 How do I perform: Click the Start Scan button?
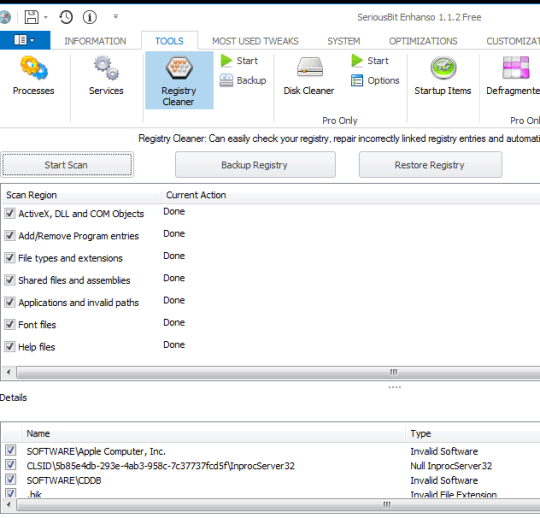click(67, 165)
